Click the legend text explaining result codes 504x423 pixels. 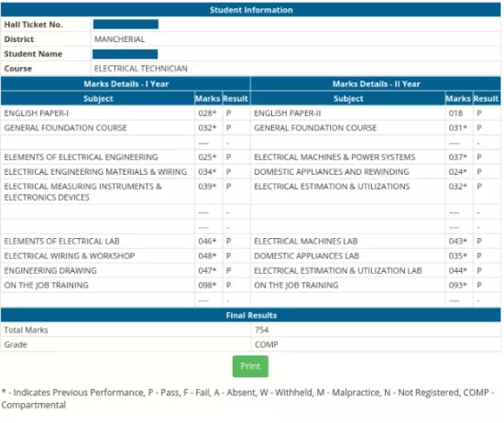pos(247,398)
